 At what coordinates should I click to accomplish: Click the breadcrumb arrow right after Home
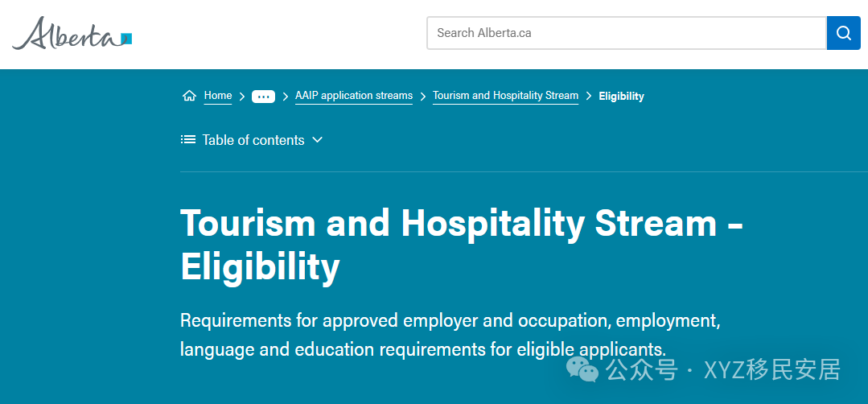tap(242, 97)
